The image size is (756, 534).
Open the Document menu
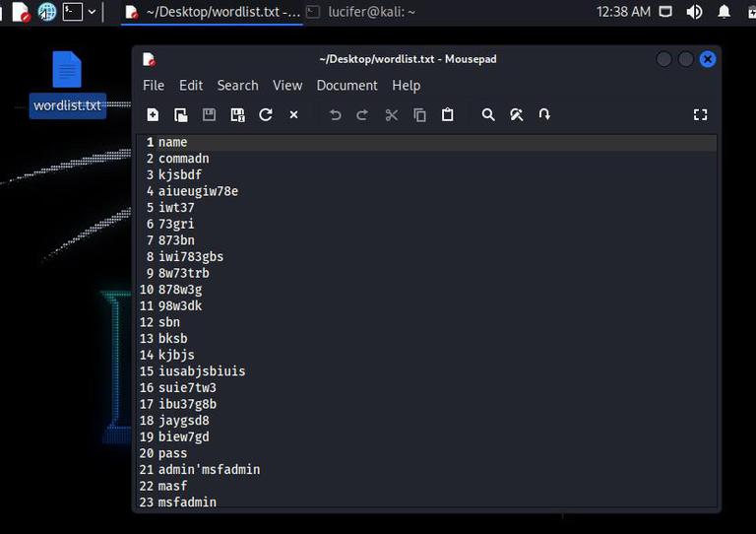click(346, 86)
